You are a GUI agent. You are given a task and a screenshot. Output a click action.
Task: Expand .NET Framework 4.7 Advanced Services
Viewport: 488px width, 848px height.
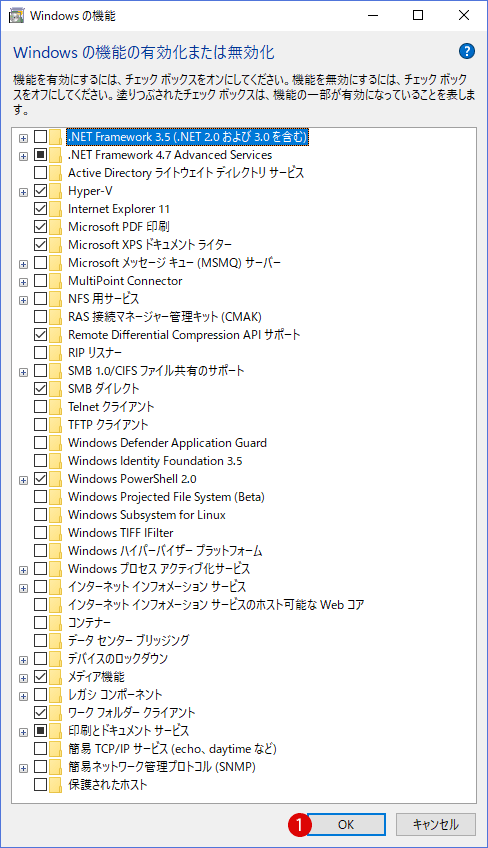(x=23, y=156)
